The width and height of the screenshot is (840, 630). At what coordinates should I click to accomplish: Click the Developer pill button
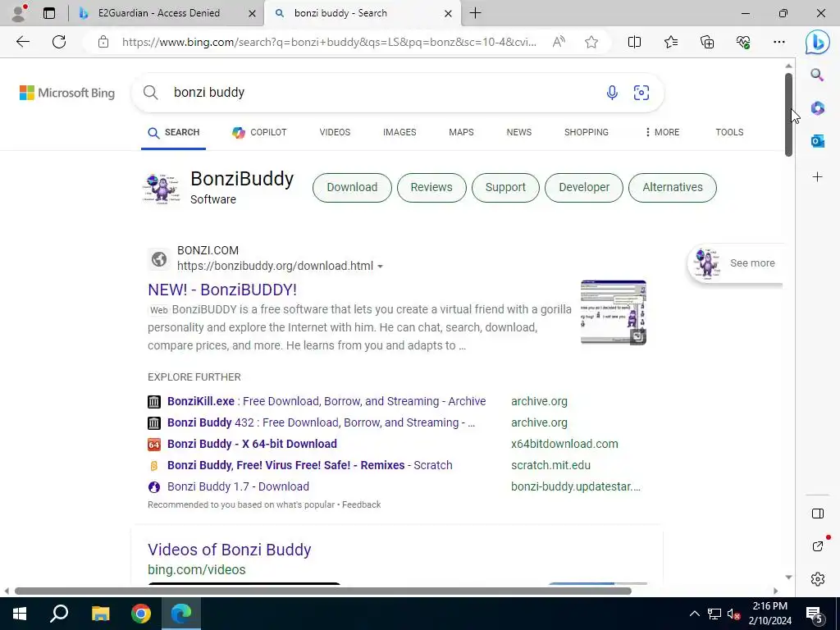584,188
